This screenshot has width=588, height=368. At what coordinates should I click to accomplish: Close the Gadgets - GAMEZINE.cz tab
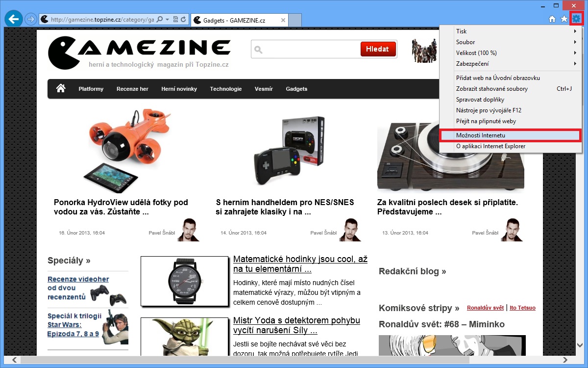coord(283,20)
